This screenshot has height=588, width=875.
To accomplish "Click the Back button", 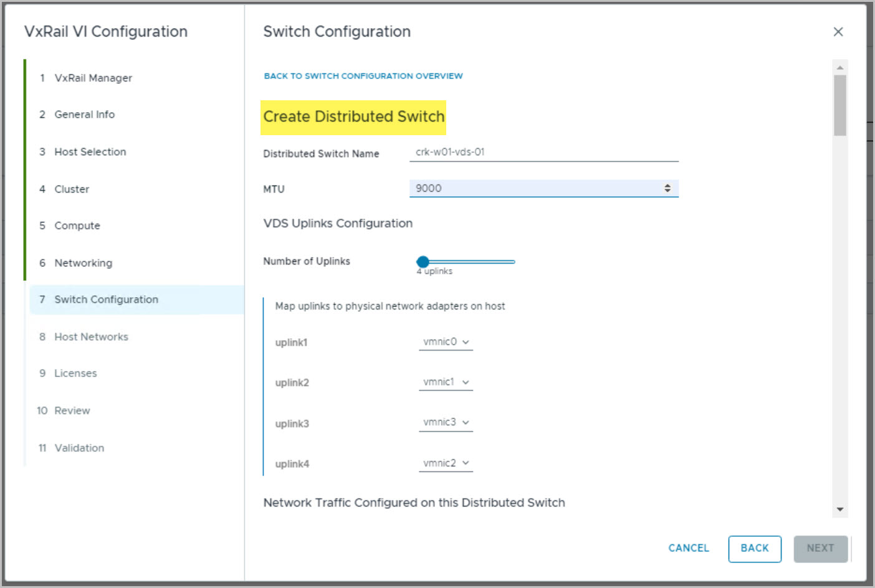I will (754, 549).
